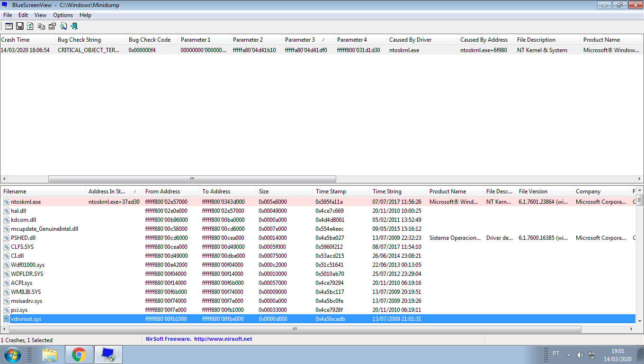Open Windows Explorer from the taskbar

(x=50, y=355)
